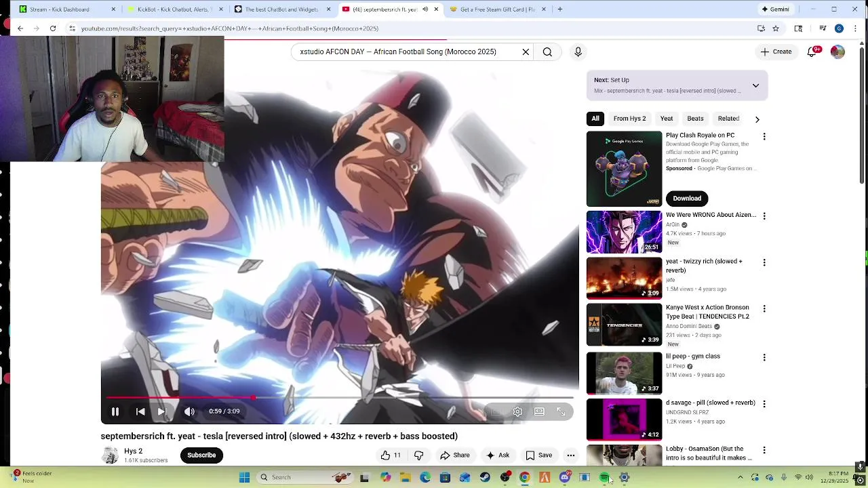Run search with the magnifier button
The image size is (868, 488).
(547, 52)
